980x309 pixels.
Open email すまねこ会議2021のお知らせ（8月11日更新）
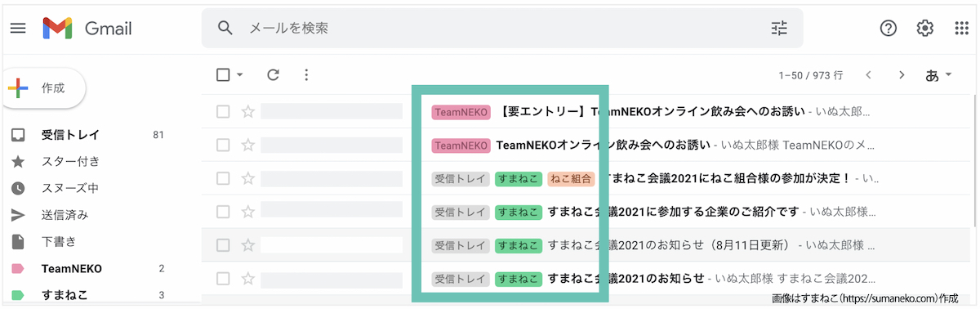click(670, 244)
